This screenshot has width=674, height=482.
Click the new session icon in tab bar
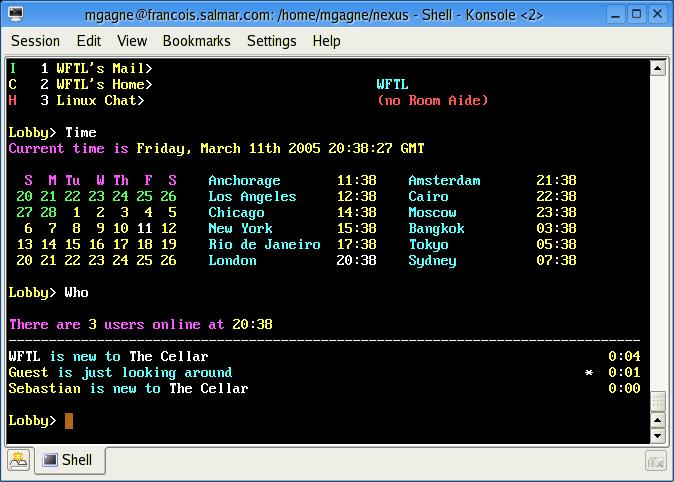click(x=18, y=460)
